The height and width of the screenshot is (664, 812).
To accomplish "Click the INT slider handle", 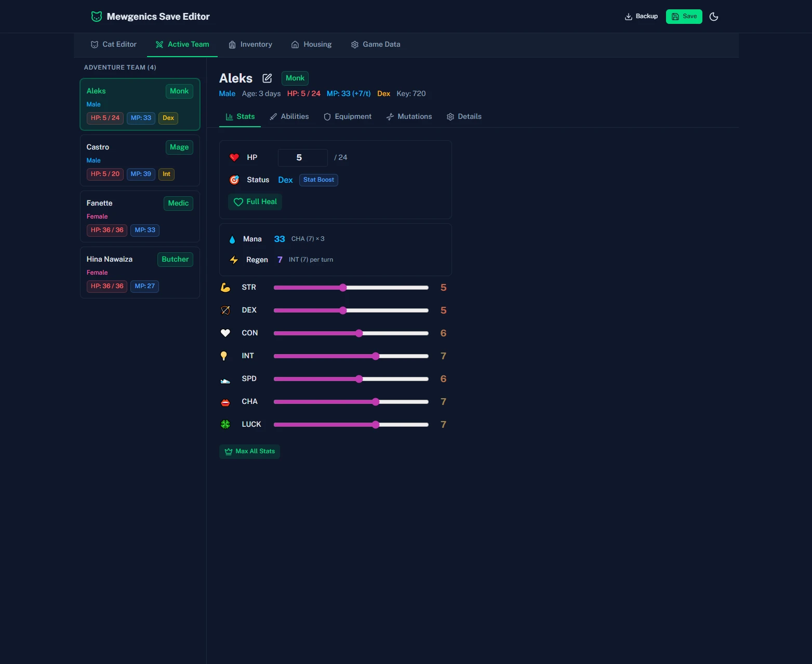I will coord(376,356).
